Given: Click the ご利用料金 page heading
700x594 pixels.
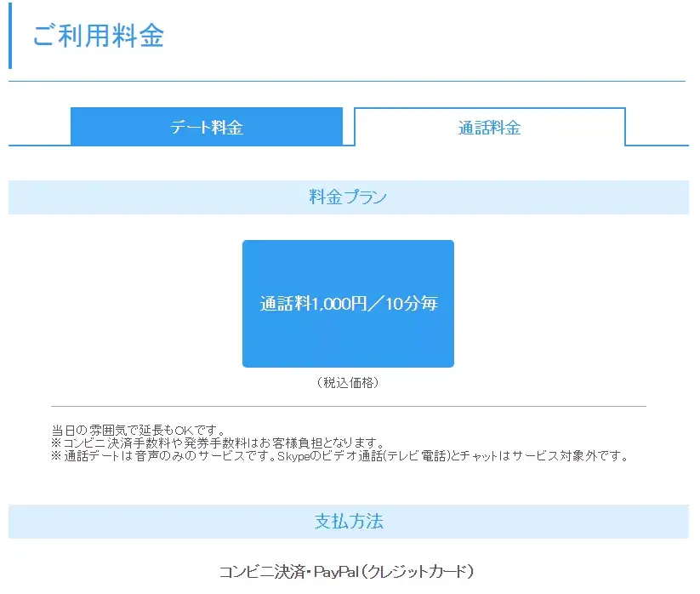Looking at the screenshot, I should [x=98, y=36].
